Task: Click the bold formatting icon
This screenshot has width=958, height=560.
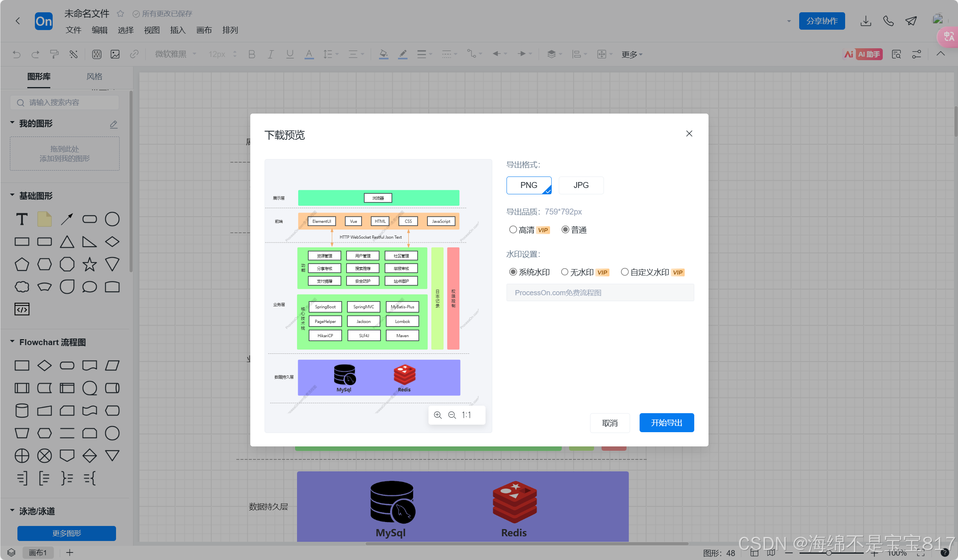Action: tap(251, 54)
